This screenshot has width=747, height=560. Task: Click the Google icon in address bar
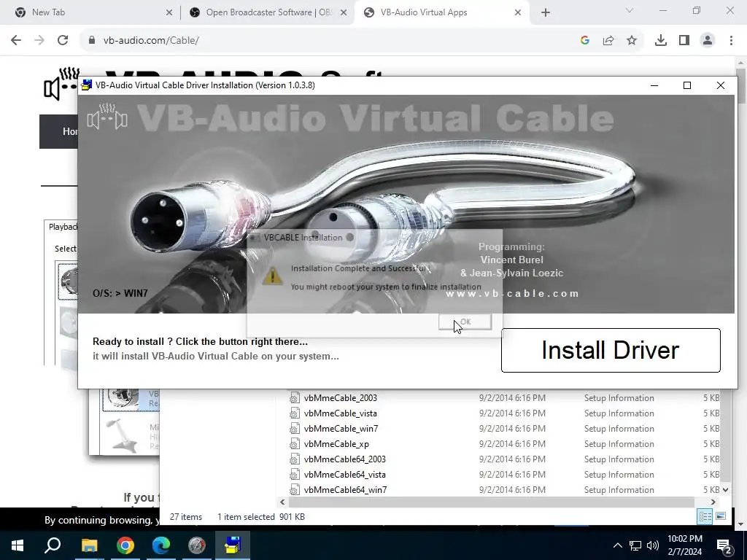click(584, 41)
